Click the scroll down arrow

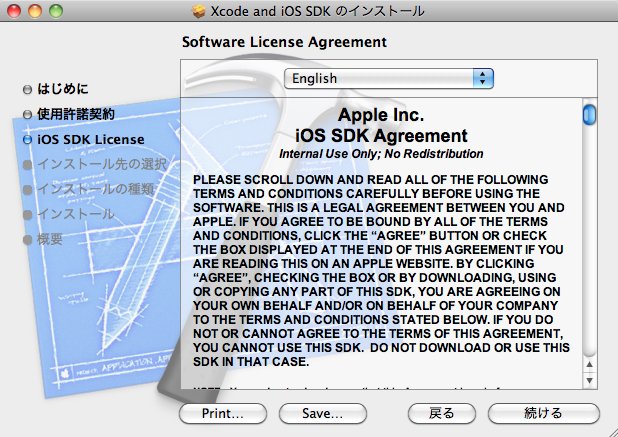coord(589,380)
